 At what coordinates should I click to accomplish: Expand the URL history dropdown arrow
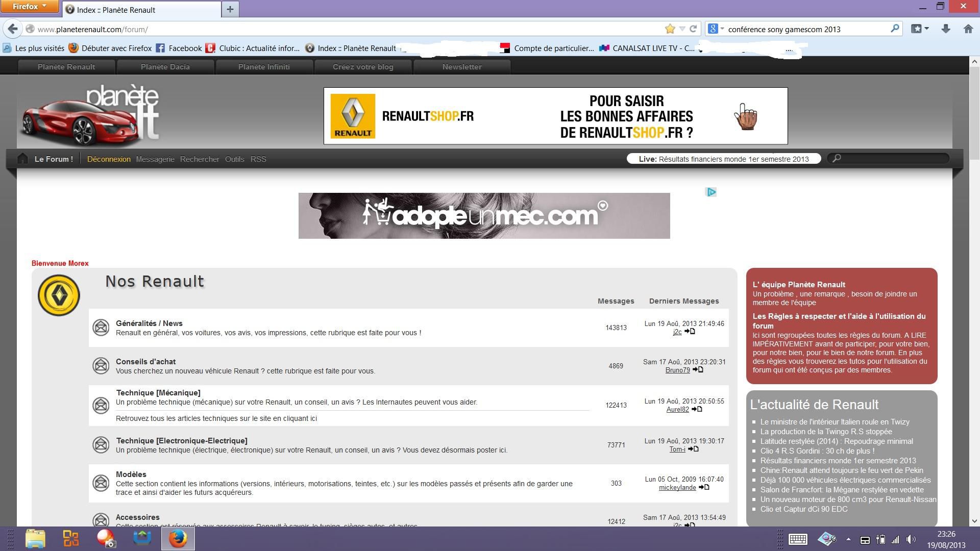click(682, 29)
